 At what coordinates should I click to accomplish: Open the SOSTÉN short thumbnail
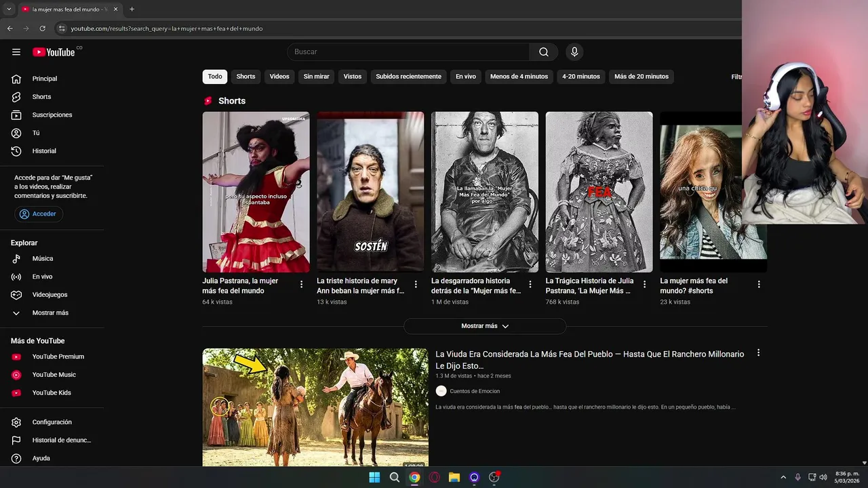tap(370, 192)
